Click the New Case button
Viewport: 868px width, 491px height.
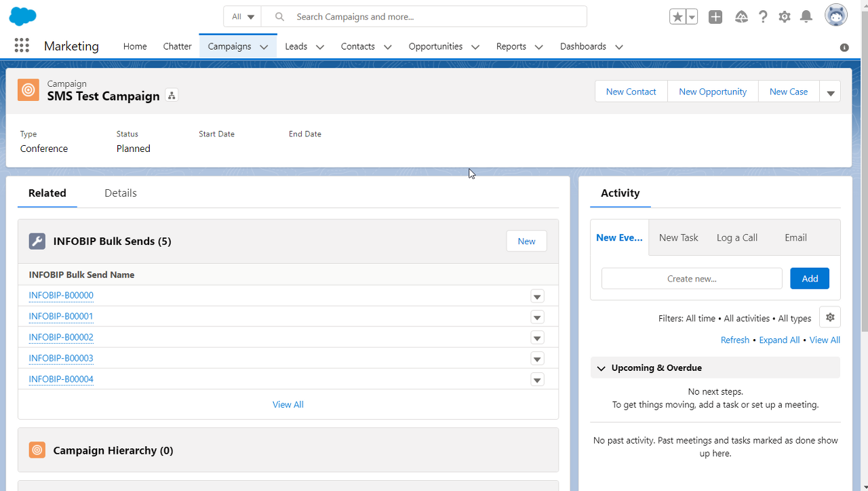pyautogui.click(x=789, y=92)
